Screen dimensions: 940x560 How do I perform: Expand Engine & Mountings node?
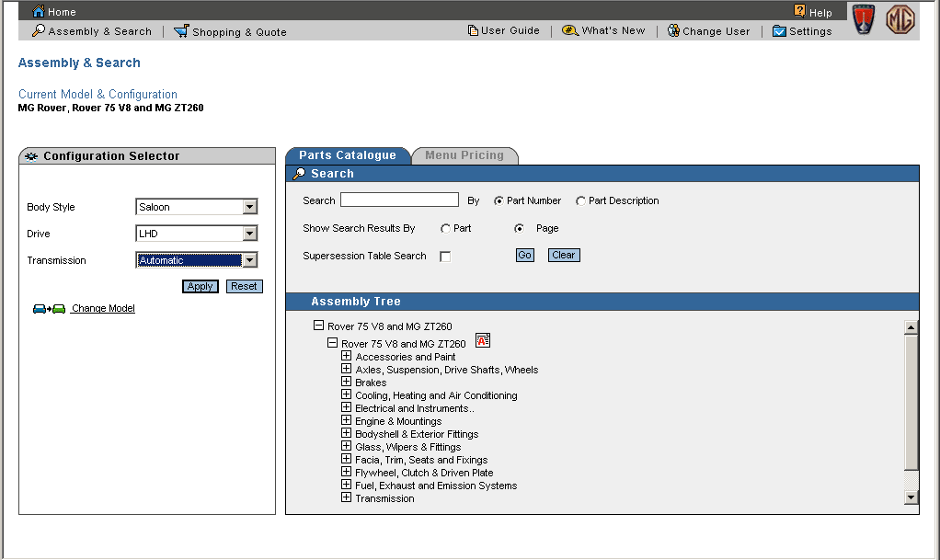tap(346, 420)
